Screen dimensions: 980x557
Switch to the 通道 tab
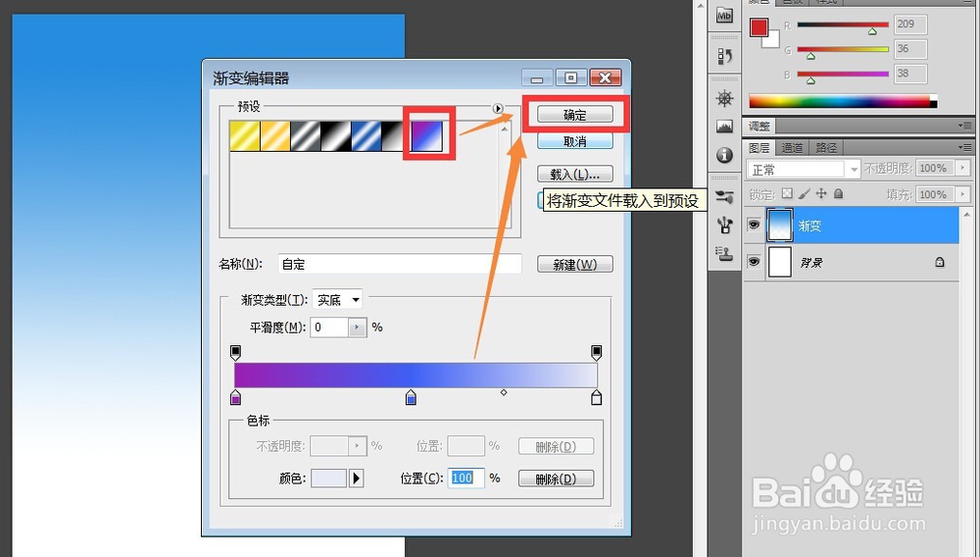[792, 147]
